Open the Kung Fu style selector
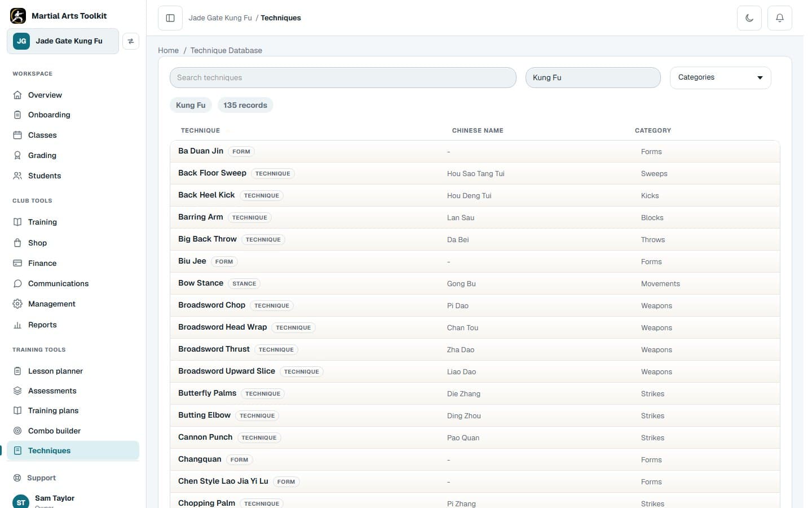Screen dimensions: 812x508 [x=593, y=77]
